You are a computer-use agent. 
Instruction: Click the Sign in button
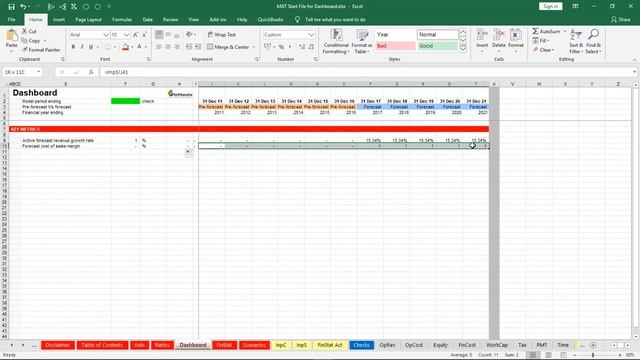point(550,7)
